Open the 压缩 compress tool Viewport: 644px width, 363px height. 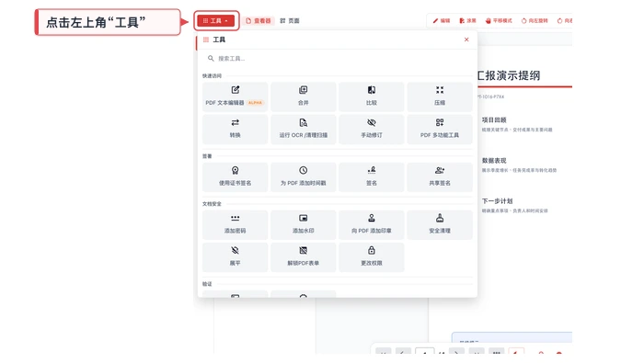(440, 96)
